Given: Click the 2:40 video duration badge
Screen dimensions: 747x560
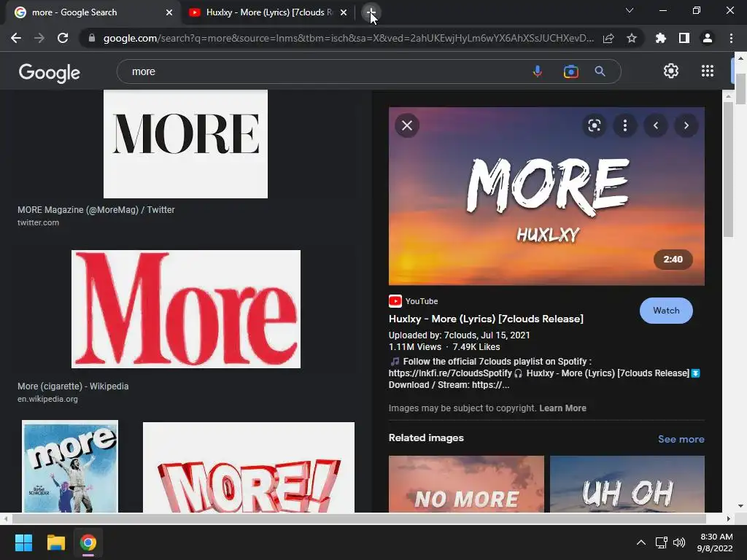Looking at the screenshot, I should coord(673,260).
